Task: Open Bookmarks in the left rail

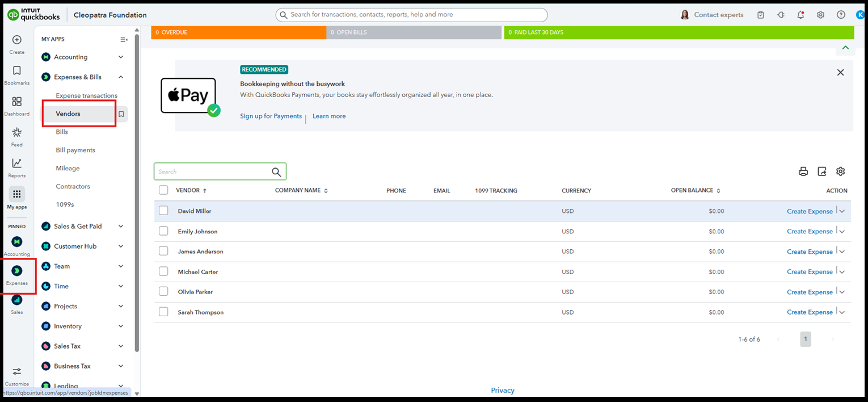Action: click(17, 70)
